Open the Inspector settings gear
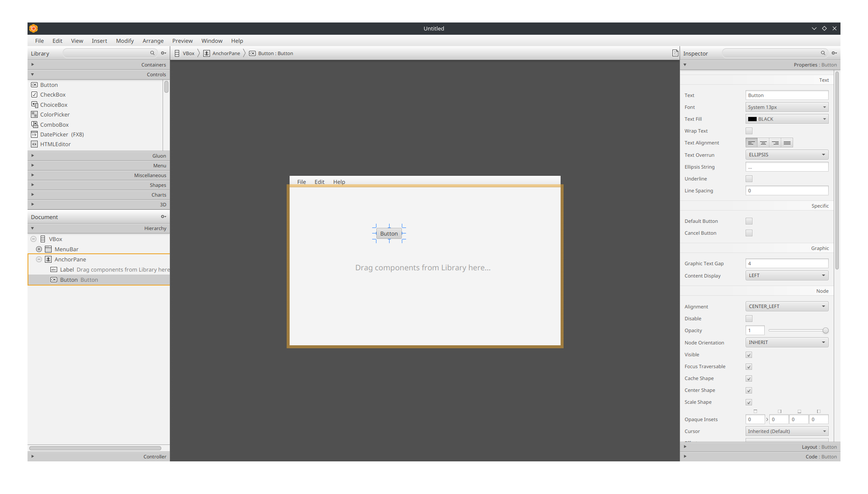Screen dimensions: 868x494 [834, 53]
